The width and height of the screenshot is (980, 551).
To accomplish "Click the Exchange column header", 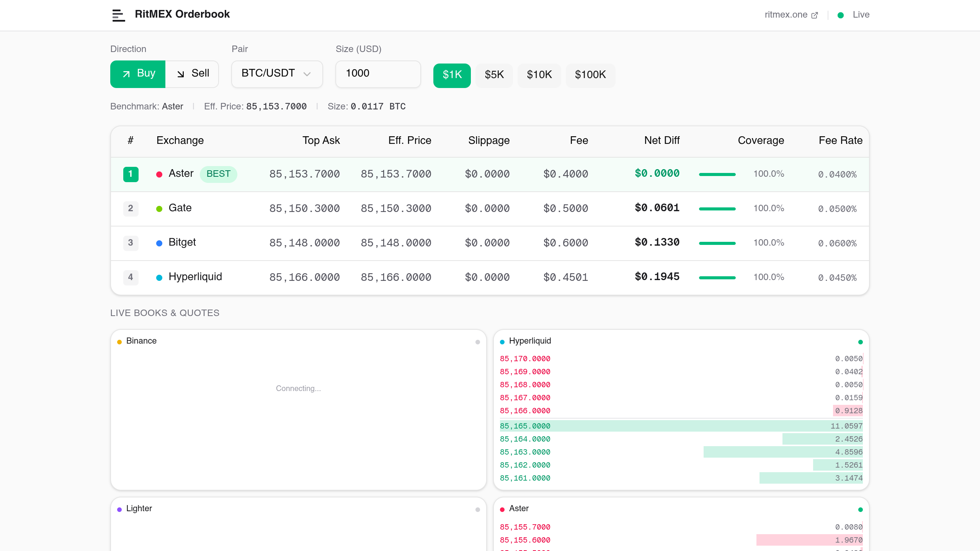I will (180, 140).
